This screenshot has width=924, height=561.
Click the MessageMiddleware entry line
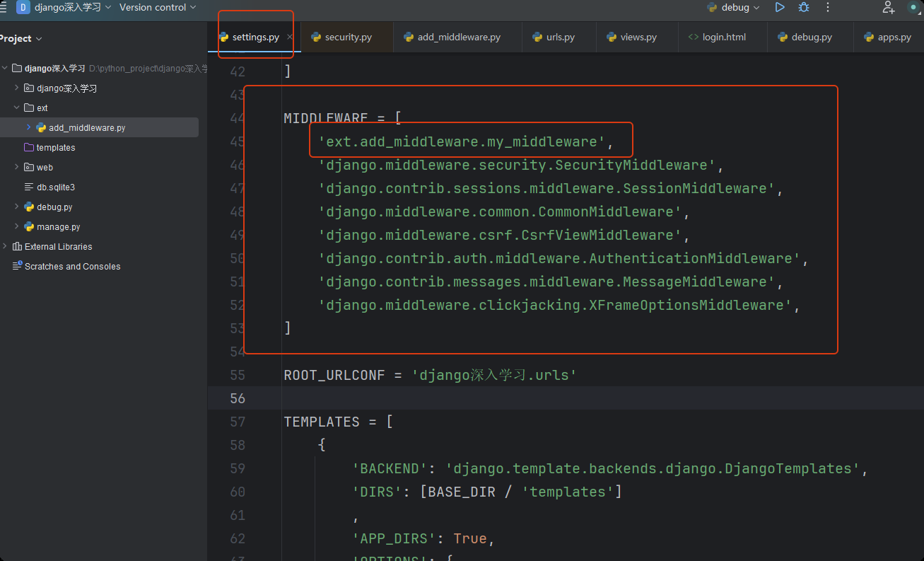547,282
